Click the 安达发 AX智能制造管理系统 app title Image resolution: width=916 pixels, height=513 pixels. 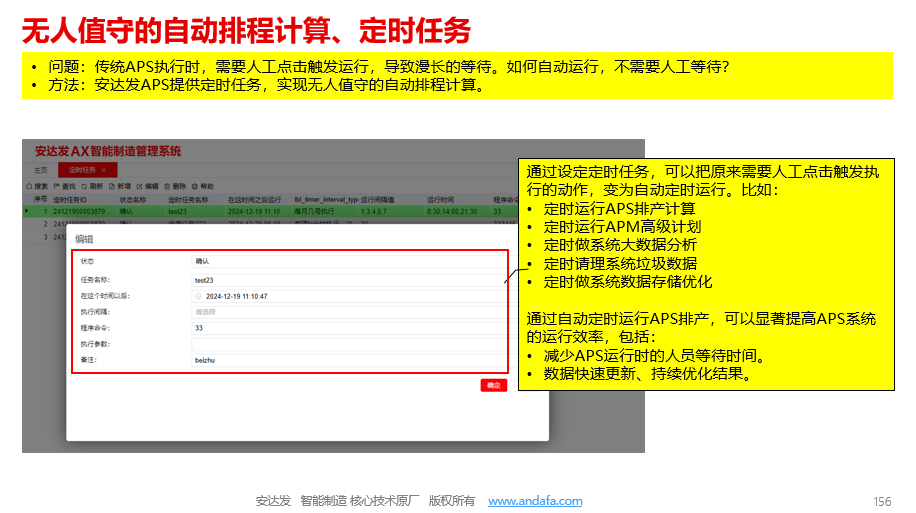pyautogui.click(x=107, y=151)
